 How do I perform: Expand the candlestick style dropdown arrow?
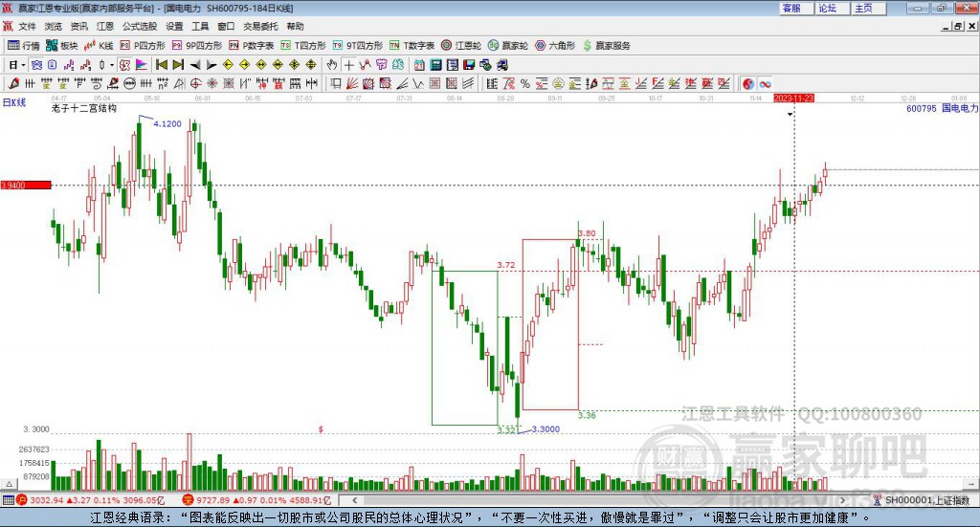point(113,65)
